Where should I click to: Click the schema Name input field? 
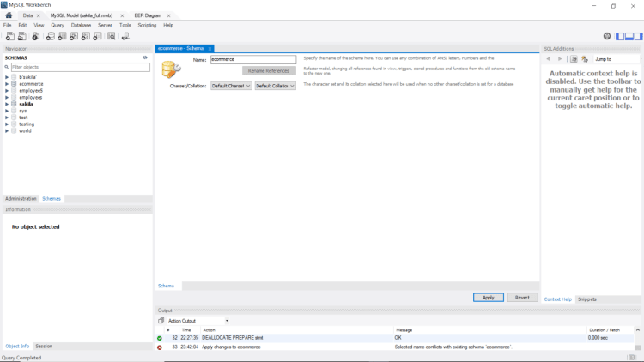tap(253, 59)
